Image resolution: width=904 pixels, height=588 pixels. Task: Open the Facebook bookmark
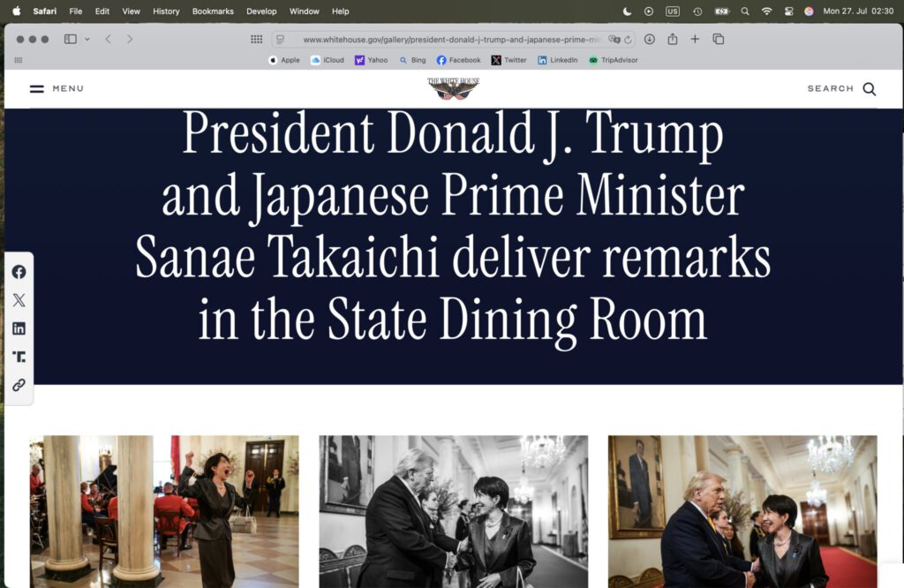click(458, 60)
